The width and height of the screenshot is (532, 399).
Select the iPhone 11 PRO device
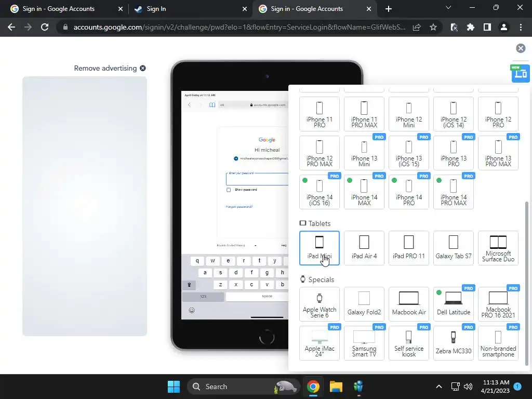click(x=320, y=114)
